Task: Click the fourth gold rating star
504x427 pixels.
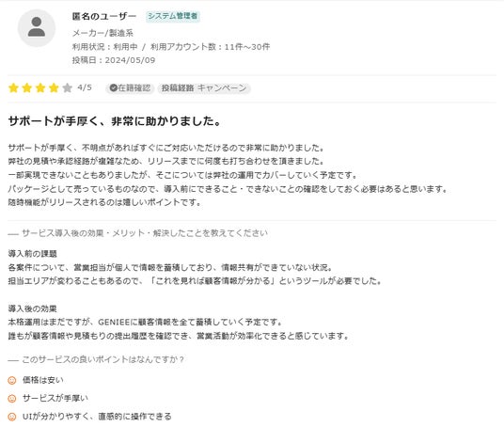Action: pos(54,87)
